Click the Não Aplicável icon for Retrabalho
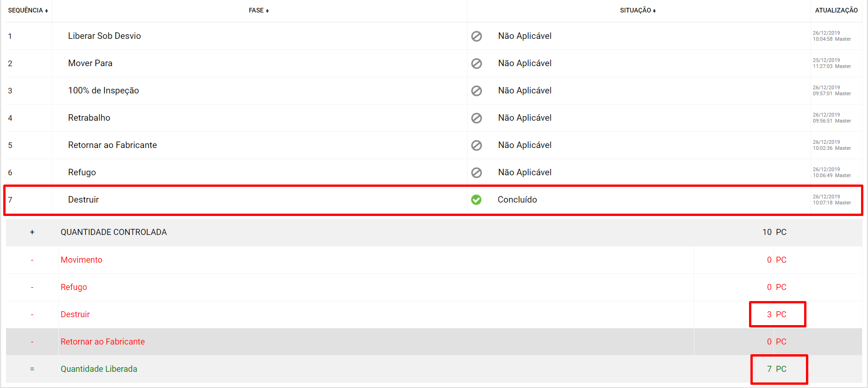Screen dimensions: 868x388 (476, 118)
